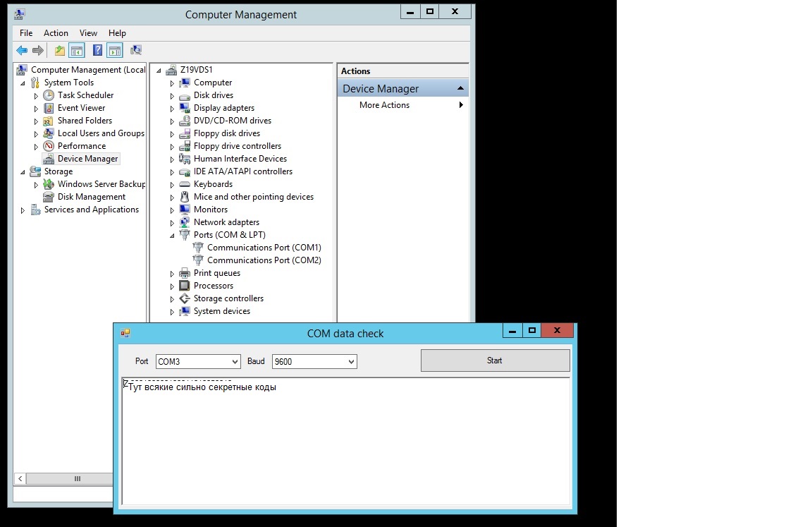This screenshot has width=812, height=527.
Task: Open Help via the question mark icon
Action: [97, 50]
